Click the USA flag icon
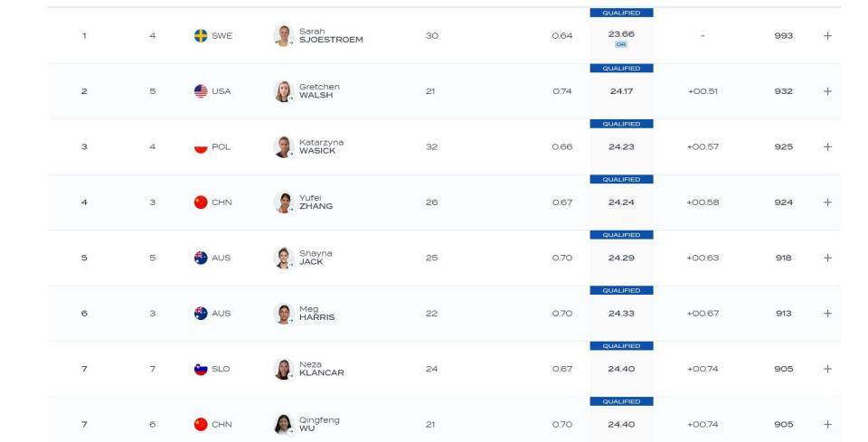868x442 pixels. pos(201,91)
